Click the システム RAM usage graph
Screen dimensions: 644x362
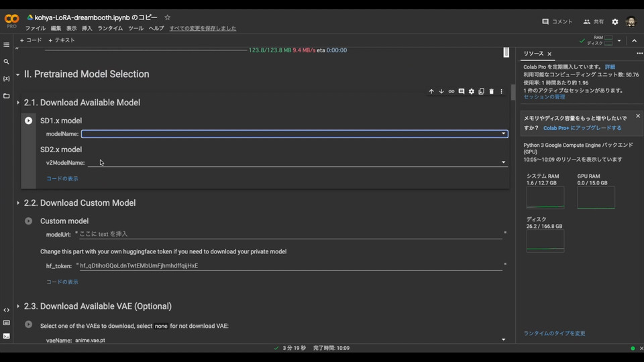coord(545,197)
